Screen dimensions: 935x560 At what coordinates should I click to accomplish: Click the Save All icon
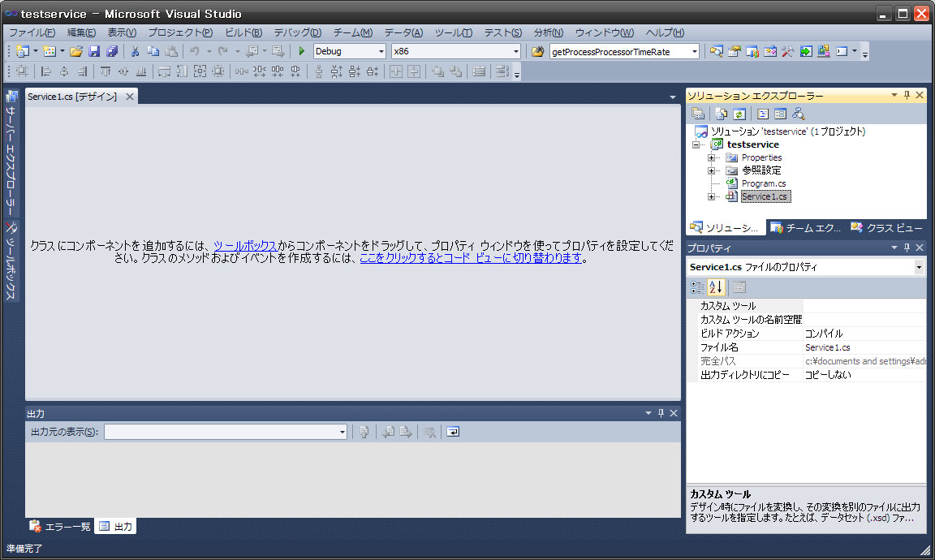click(x=112, y=51)
